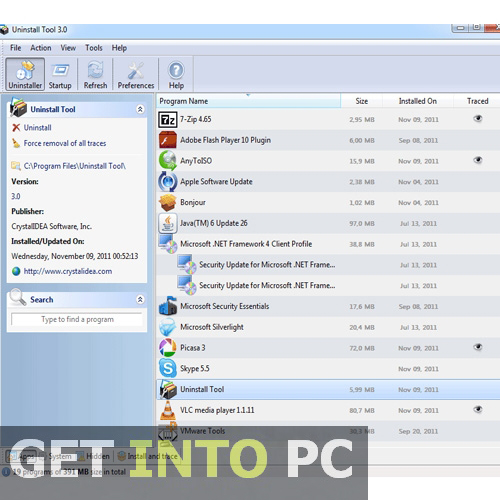This screenshot has height=500, width=500.
Task: Open the File menu
Action: coord(16,48)
